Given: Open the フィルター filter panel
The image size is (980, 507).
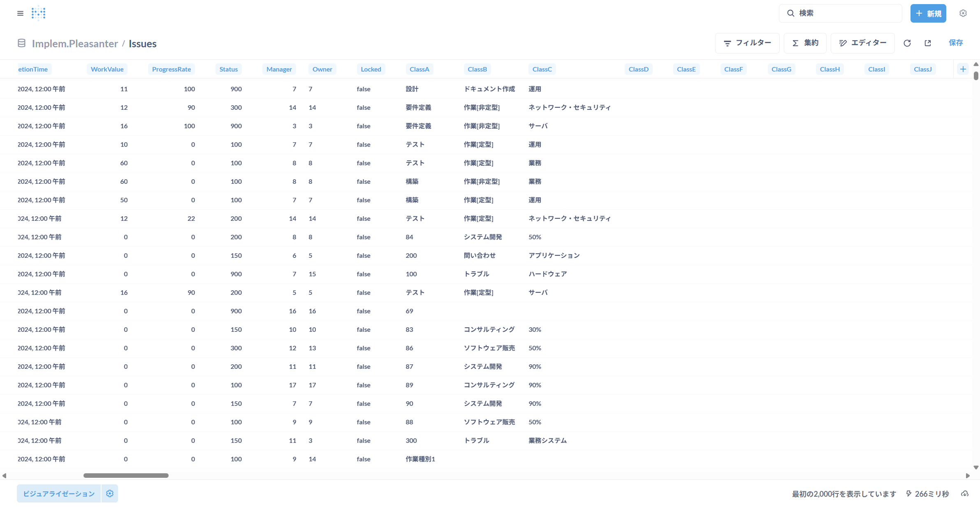Looking at the screenshot, I should tap(747, 43).
